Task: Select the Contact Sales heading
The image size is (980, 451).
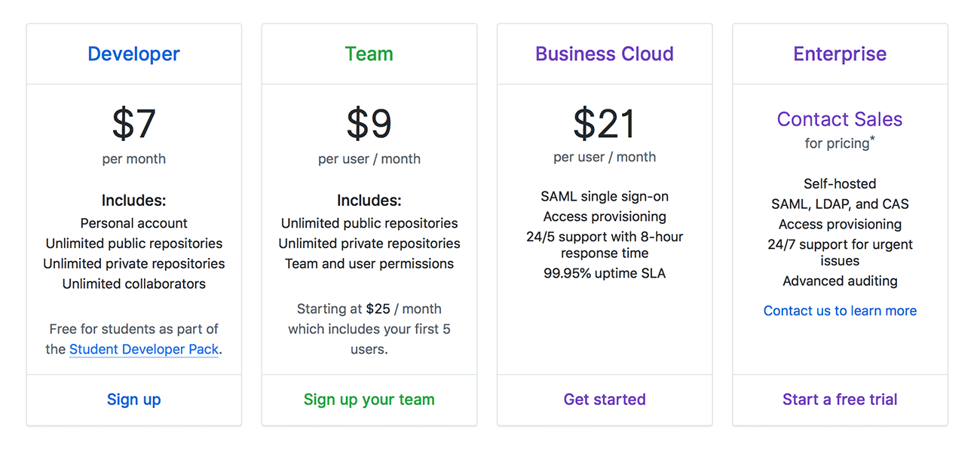Action: tap(840, 119)
